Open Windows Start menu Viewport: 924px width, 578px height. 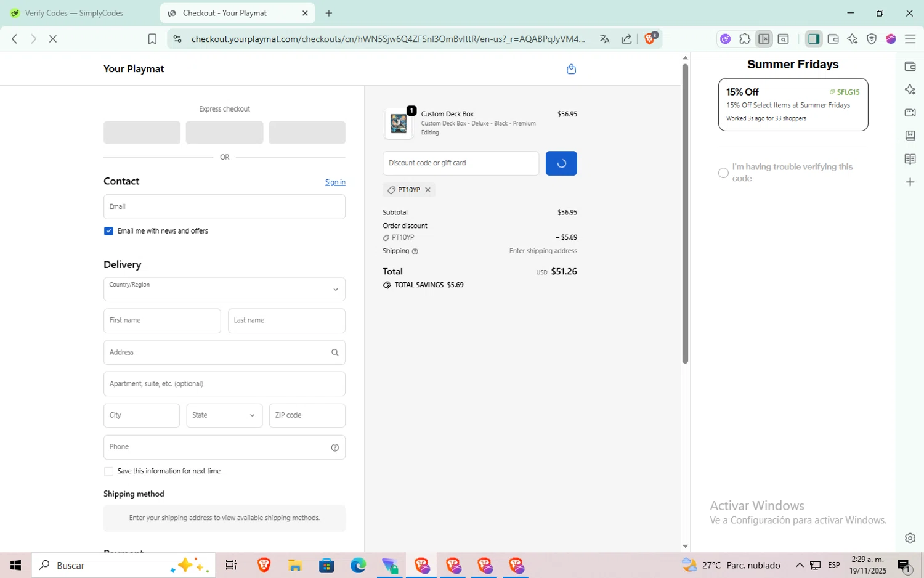tap(16, 565)
